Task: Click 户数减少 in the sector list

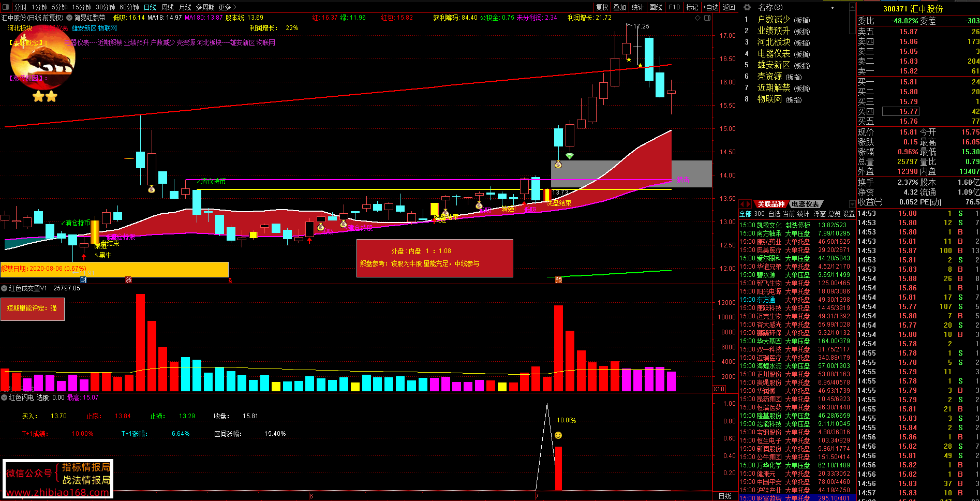Action: (x=774, y=20)
